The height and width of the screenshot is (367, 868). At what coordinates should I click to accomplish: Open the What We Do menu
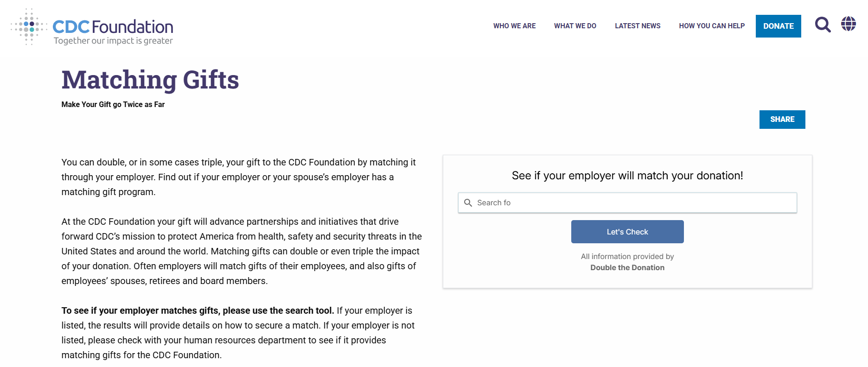pyautogui.click(x=575, y=26)
